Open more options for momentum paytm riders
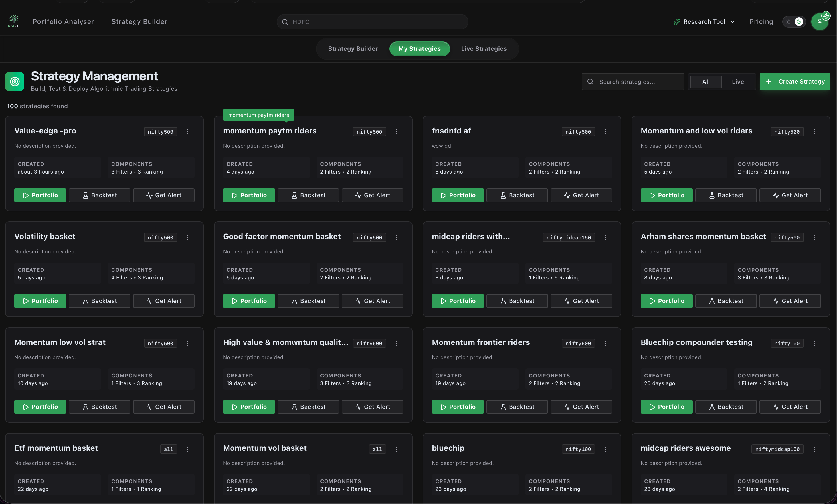This screenshot has width=837, height=504. pyautogui.click(x=397, y=132)
